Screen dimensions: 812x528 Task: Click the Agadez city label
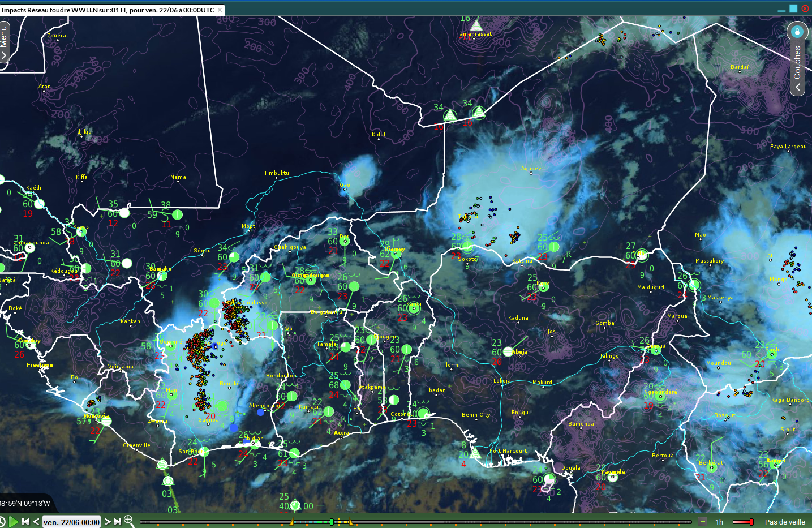point(531,169)
